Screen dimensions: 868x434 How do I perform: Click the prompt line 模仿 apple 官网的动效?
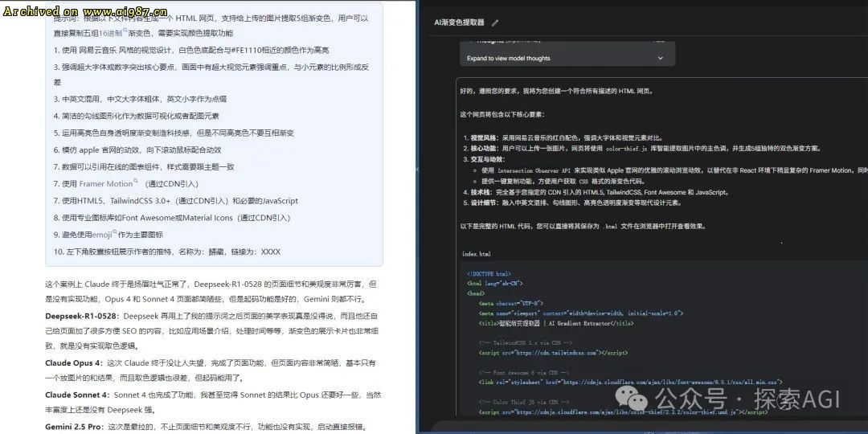coord(137,150)
